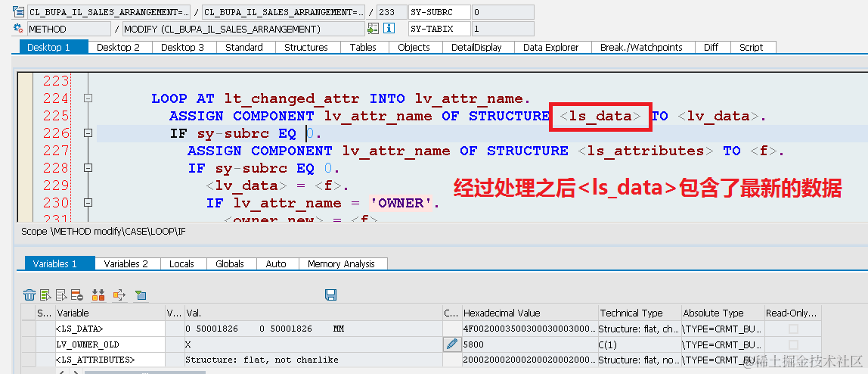Open the DetailDisplay tab
Image resolution: width=868 pixels, height=374 pixels.
tap(476, 47)
